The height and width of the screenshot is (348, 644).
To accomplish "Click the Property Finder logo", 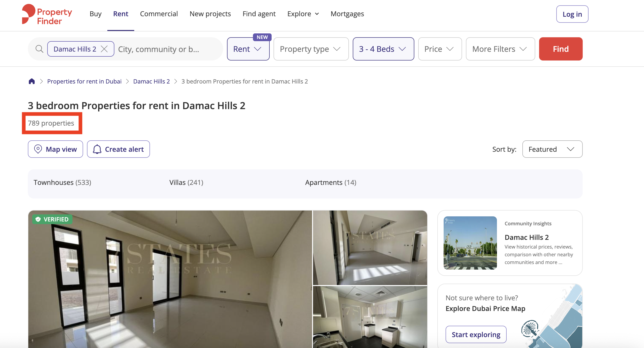I will 47,14.
